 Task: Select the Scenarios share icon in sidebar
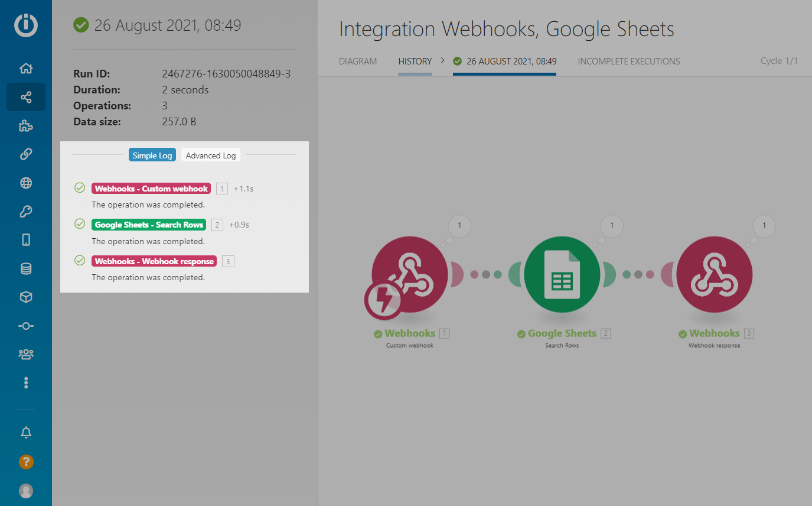26,97
